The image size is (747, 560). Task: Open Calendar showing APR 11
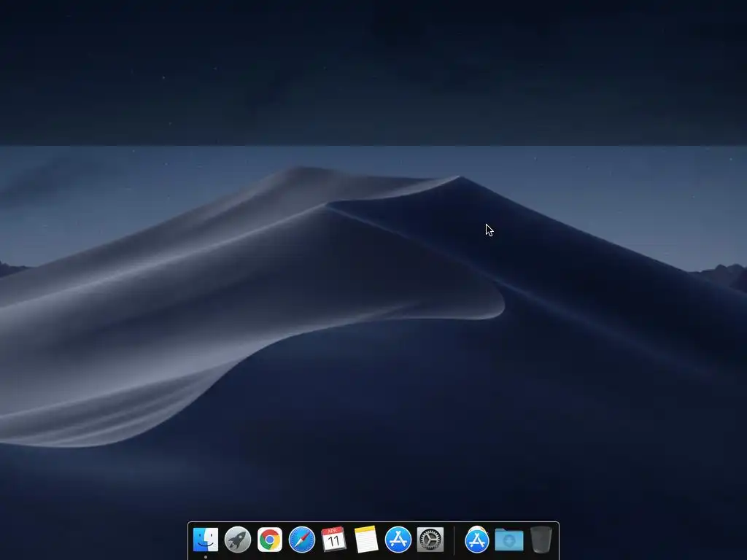coord(333,540)
